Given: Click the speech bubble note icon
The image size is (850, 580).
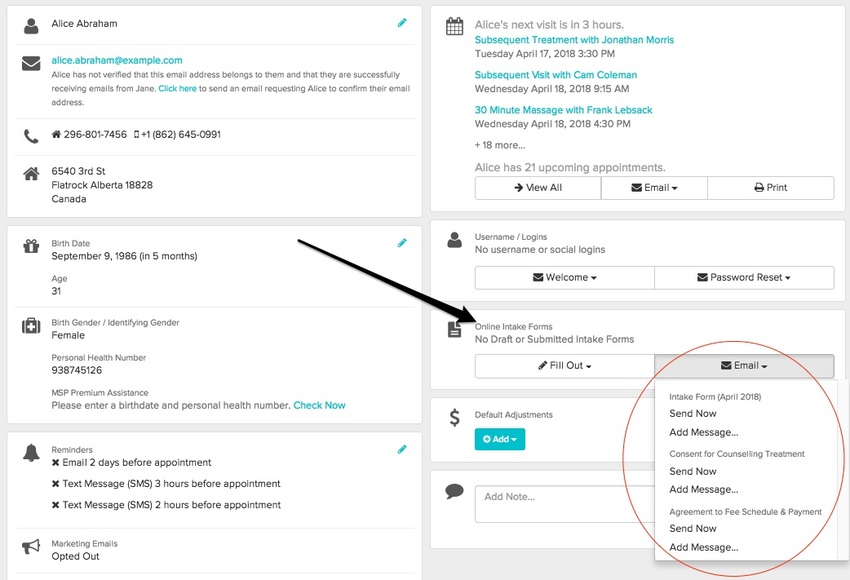Looking at the screenshot, I should (455, 491).
